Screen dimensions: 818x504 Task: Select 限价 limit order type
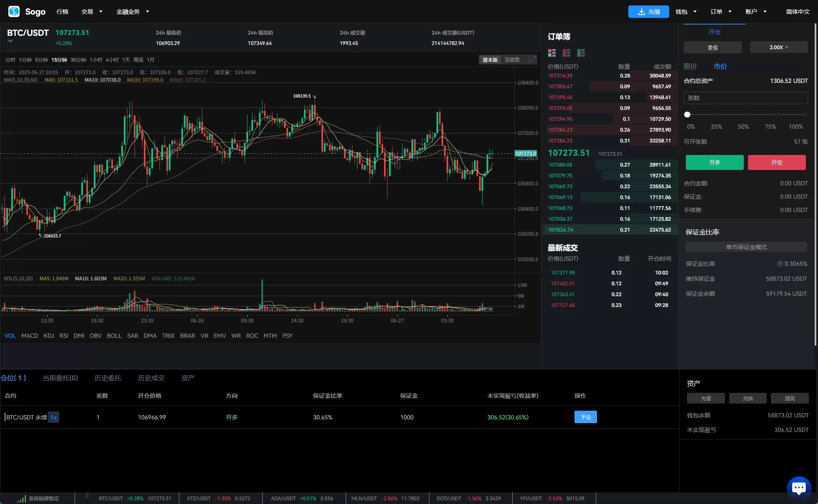(x=690, y=66)
